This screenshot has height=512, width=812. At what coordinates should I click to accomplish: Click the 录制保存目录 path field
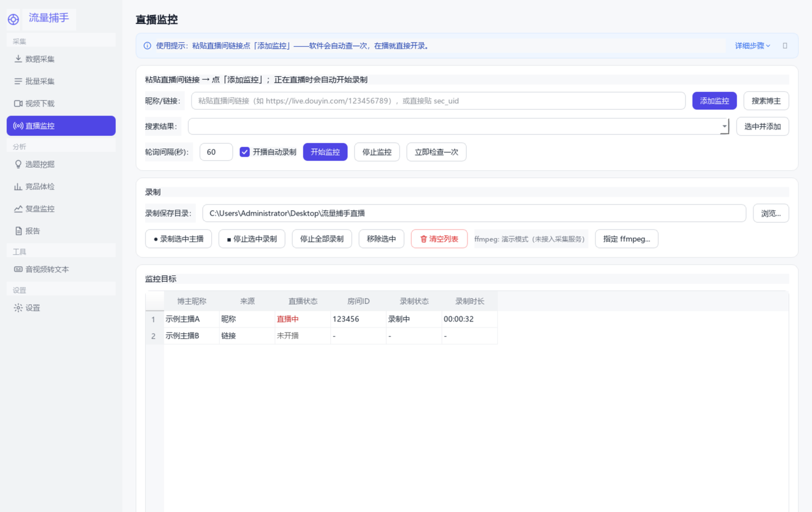pyautogui.click(x=474, y=214)
